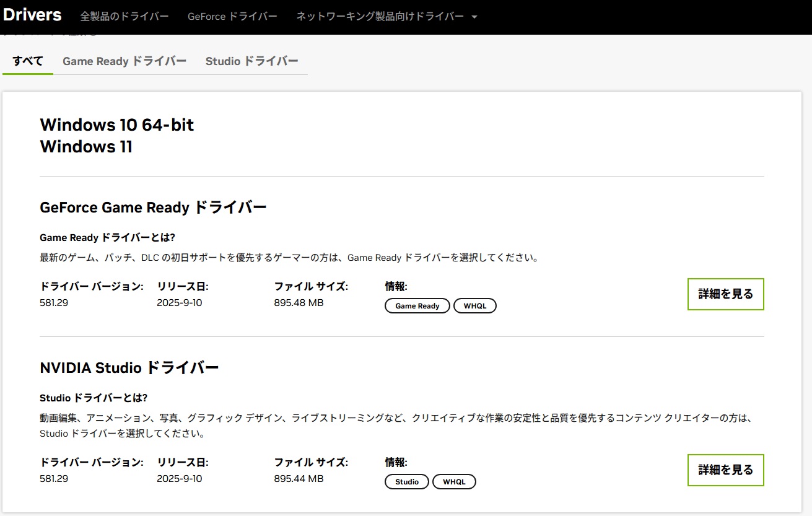The height and width of the screenshot is (516, 812).
Task: Click Studio driver release date 2025-9-10
Action: pyautogui.click(x=180, y=479)
